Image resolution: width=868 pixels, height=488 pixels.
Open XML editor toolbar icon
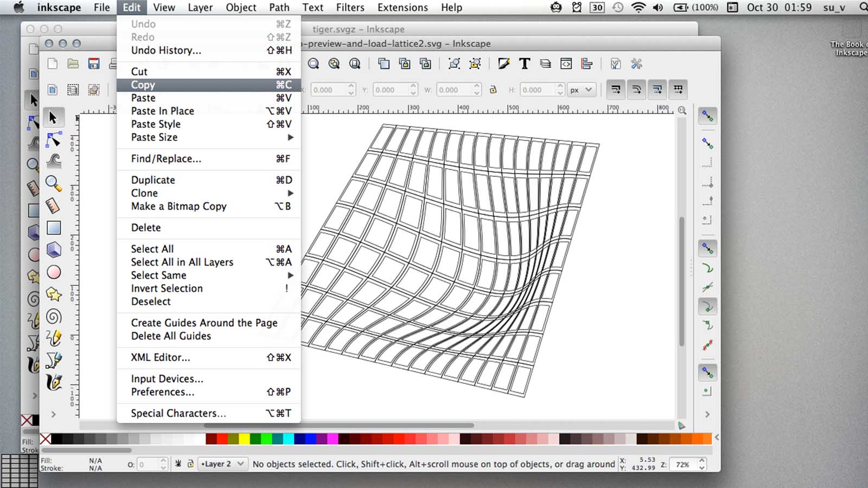pyautogui.click(x=566, y=64)
